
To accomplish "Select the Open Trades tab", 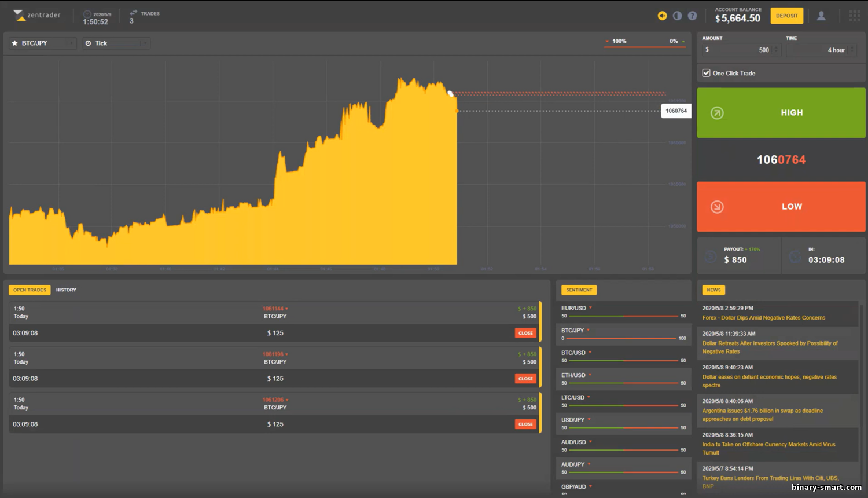I will tap(30, 290).
